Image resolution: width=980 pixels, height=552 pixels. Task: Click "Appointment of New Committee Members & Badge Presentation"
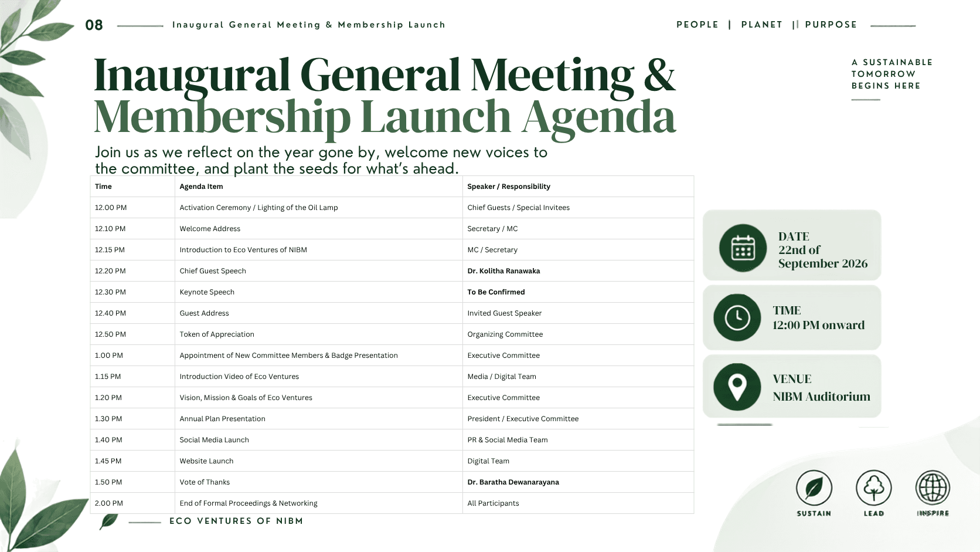pyautogui.click(x=288, y=355)
